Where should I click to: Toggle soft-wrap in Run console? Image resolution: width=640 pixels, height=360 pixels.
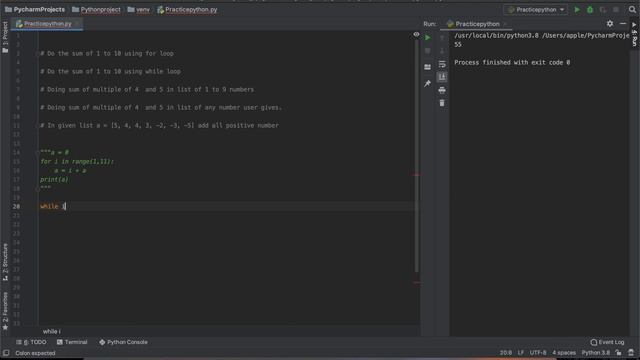pos(442,64)
